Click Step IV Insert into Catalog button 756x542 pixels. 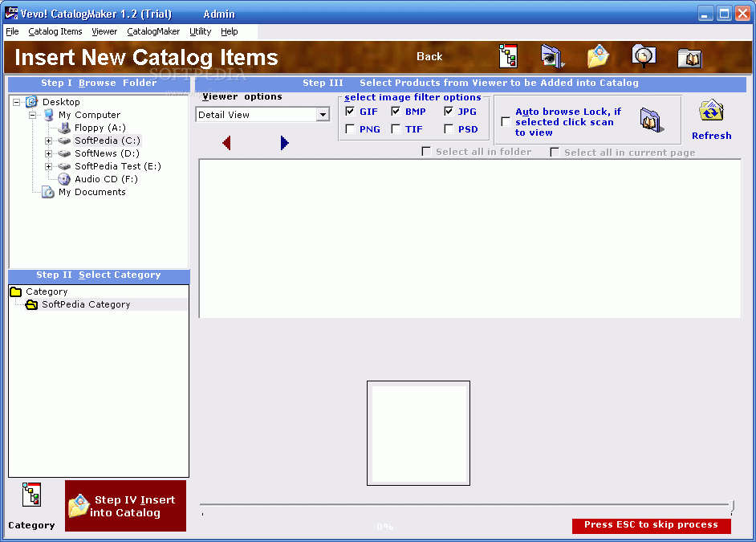pos(125,506)
